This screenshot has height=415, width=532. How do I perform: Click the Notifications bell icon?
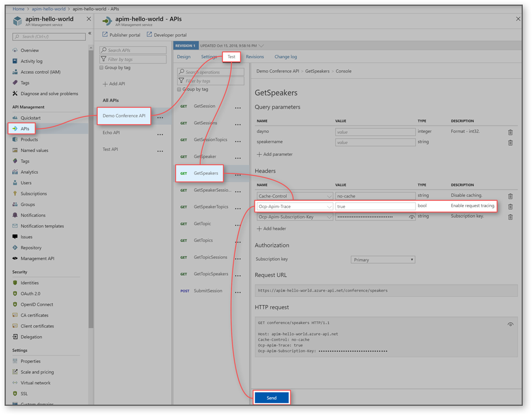(x=15, y=215)
